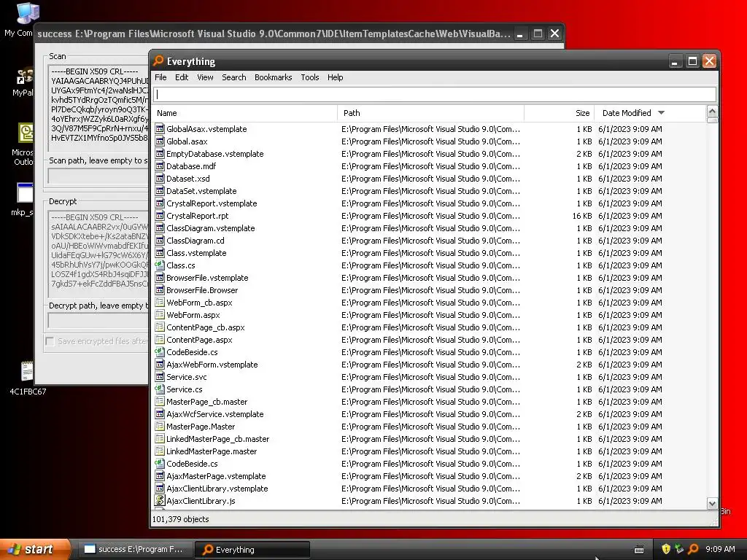This screenshot has height=560, width=747.
Task: Click the WebForm_cb.aspx file icon
Action: (160, 302)
